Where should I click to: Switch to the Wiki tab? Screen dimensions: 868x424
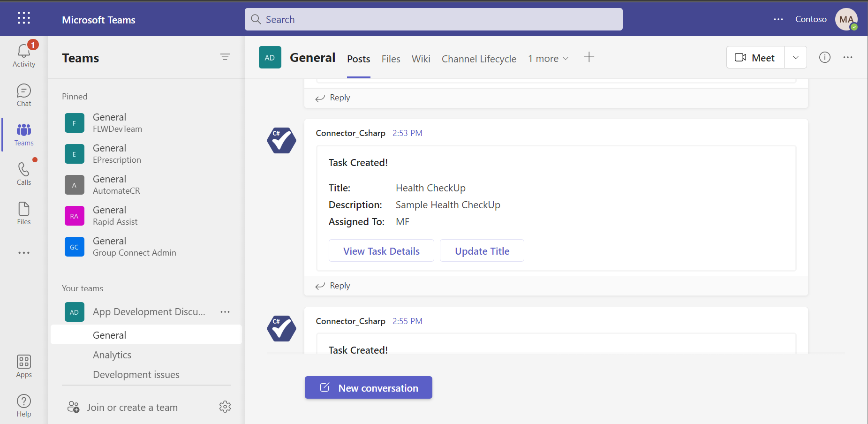[x=421, y=59]
